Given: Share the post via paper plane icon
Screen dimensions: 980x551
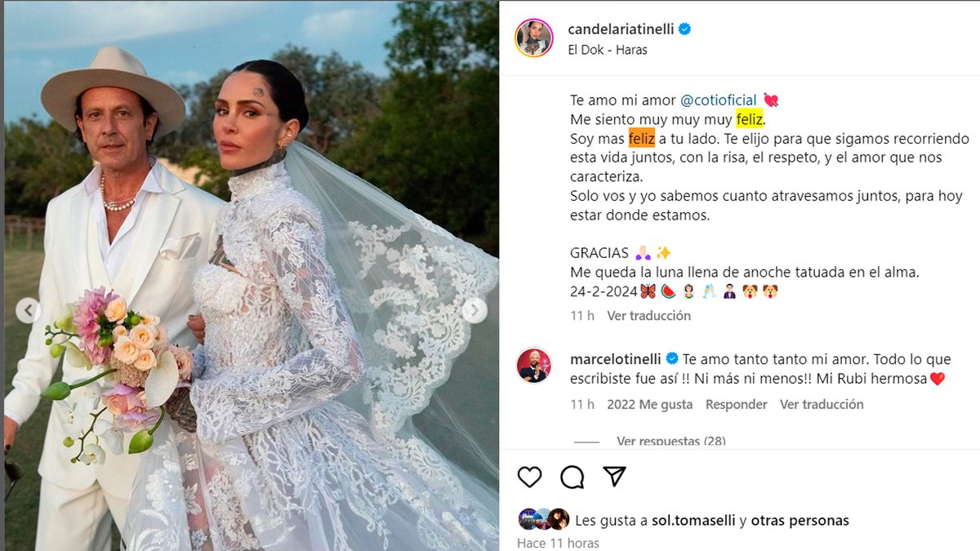Looking at the screenshot, I should (615, 476).
